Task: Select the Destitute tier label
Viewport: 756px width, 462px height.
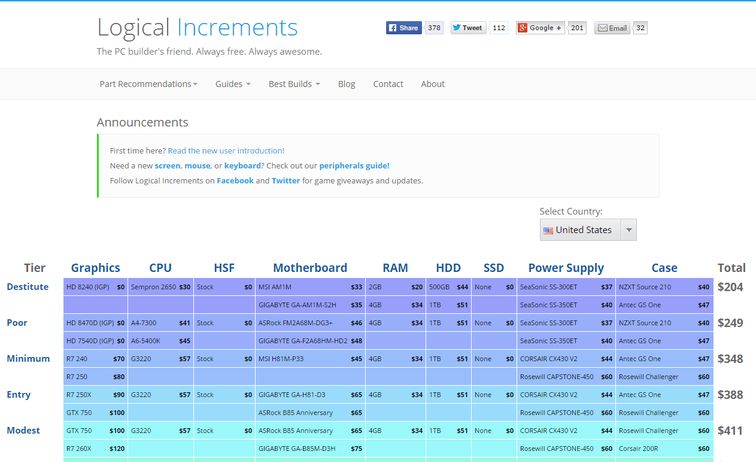Action: point(27,286)
